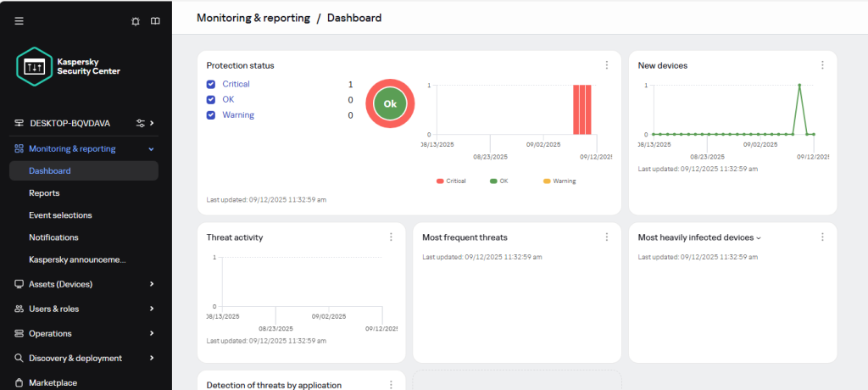Click Monitoring & reporting breadcrumb
The height and width of the screenshot is (390, 868).
[253, 18]
